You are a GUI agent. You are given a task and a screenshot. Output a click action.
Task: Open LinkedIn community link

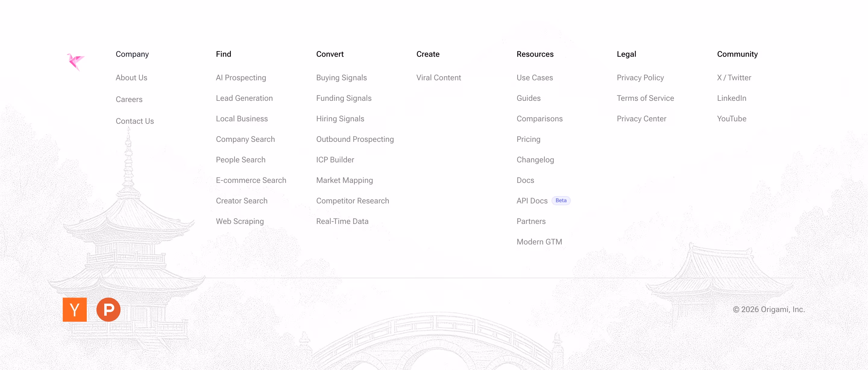pos(731,98)
